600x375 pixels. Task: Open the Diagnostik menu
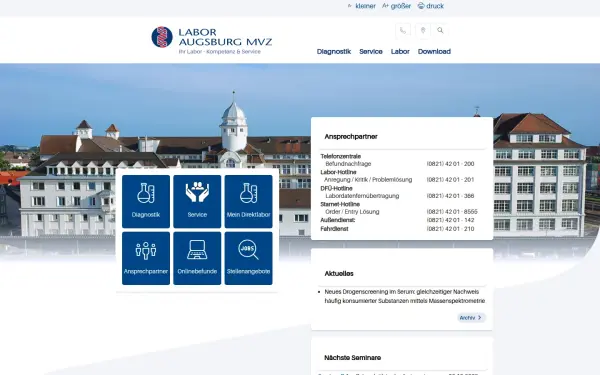[334, 51]
